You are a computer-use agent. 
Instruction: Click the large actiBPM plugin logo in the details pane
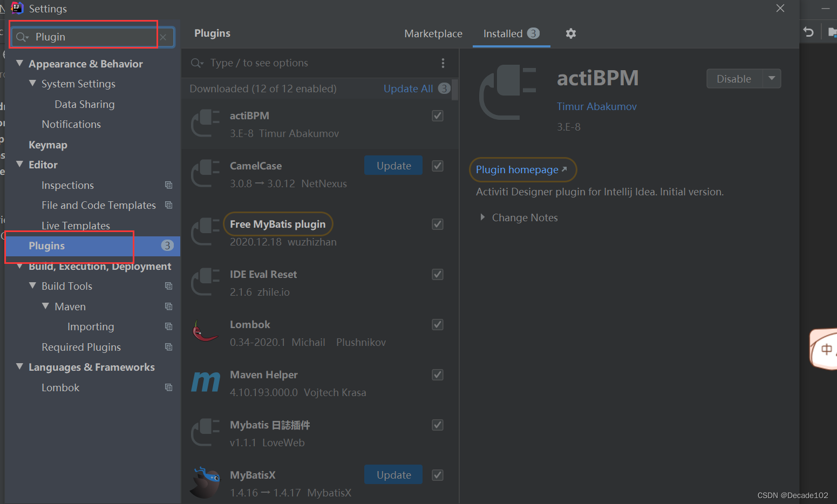508,92
